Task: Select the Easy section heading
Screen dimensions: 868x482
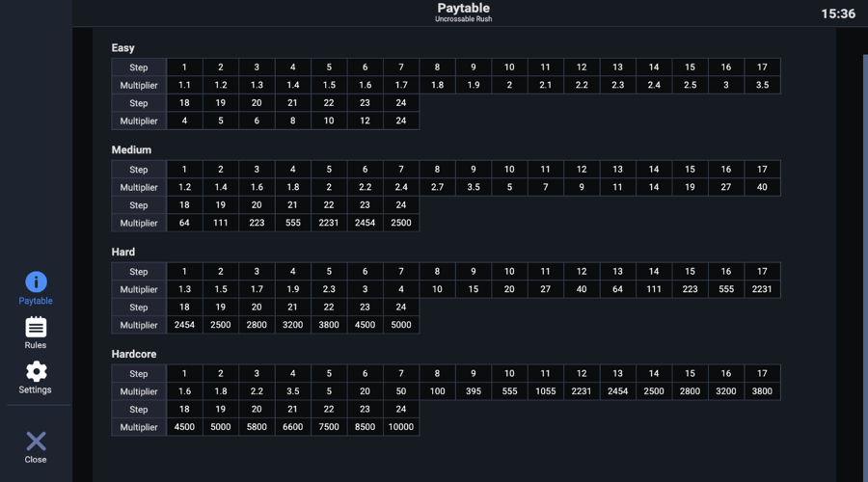Action: tap(122, 48)
